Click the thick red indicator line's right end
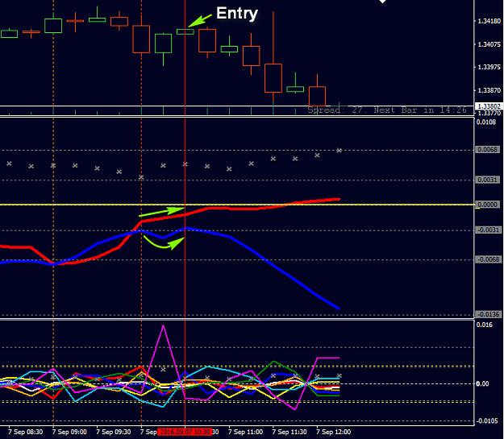 tap(338, 199)
